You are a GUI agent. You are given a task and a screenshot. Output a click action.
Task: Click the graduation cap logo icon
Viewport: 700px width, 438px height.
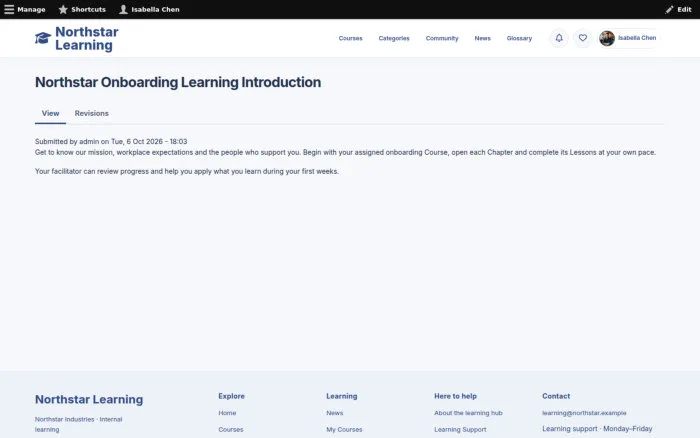point(43,38)
